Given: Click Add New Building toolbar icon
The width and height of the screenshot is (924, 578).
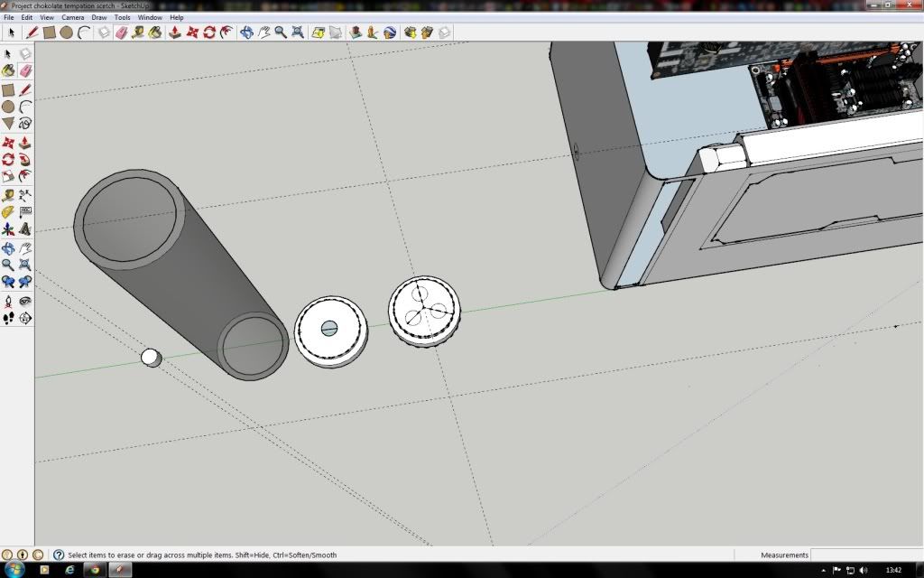Looking at the screenshot, I should [x=355, y=33].
